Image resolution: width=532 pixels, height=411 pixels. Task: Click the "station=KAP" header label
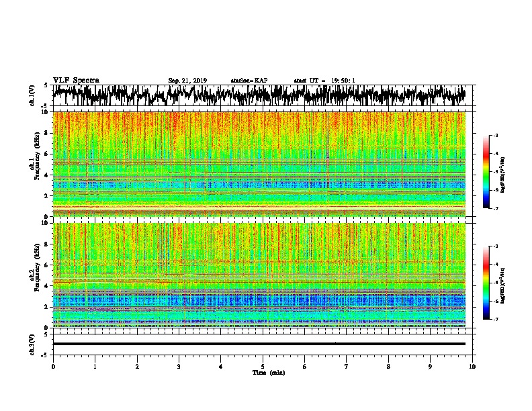click(249, 81)
